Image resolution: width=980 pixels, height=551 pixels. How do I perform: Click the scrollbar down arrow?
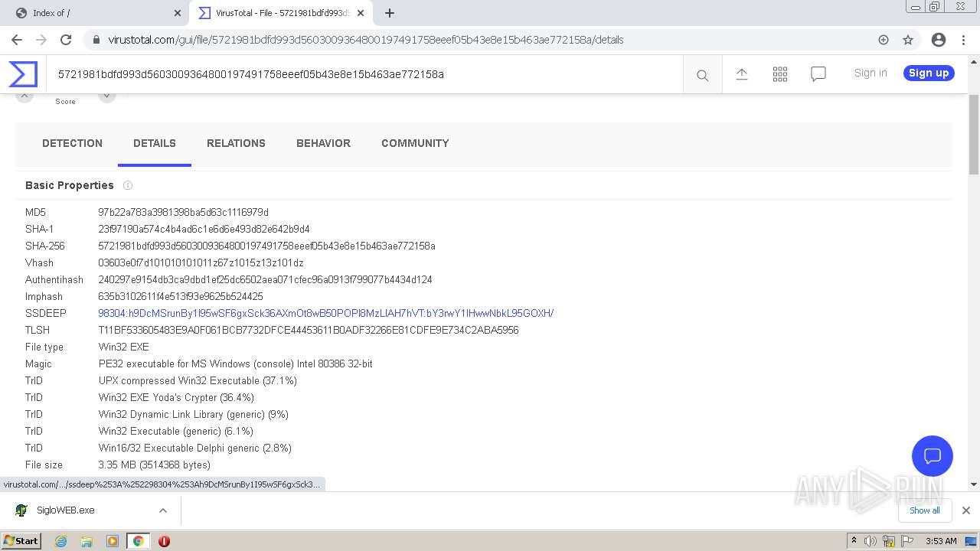click(x=974, y=484)
